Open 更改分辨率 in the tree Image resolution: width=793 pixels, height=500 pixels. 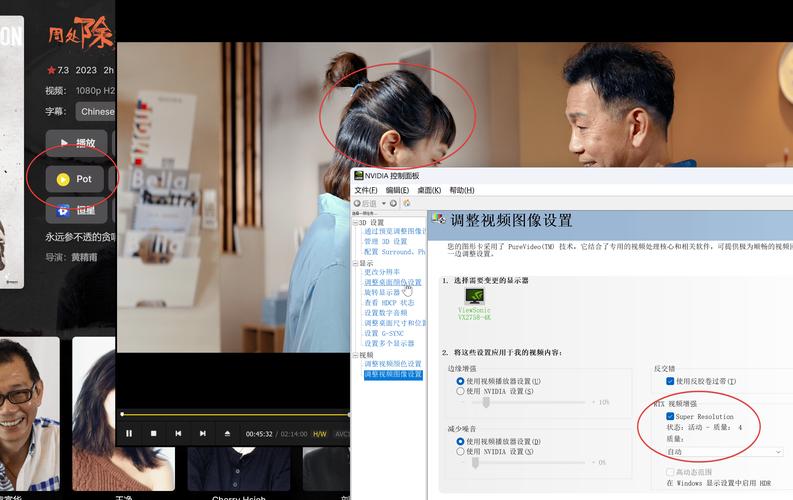click(382, 272)
